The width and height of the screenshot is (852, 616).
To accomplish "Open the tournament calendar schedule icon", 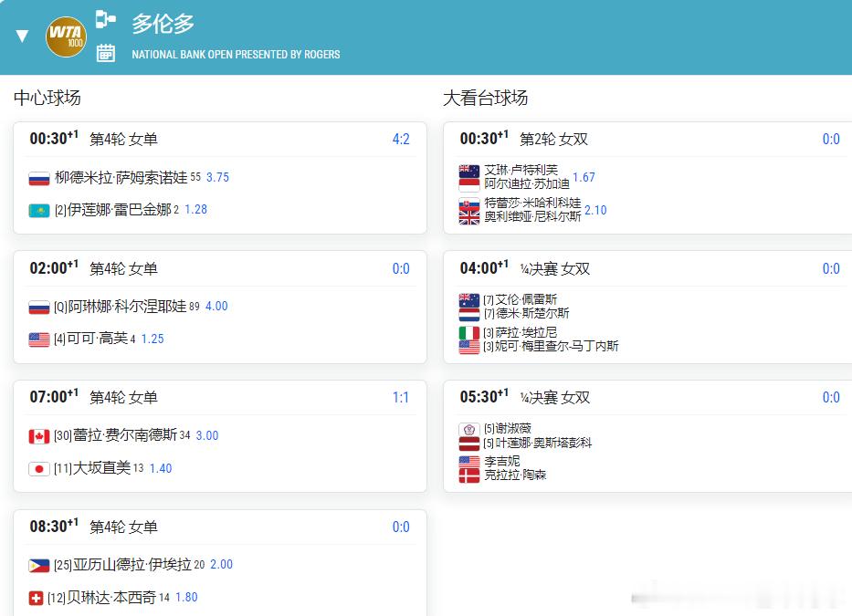I will point(105,53).
